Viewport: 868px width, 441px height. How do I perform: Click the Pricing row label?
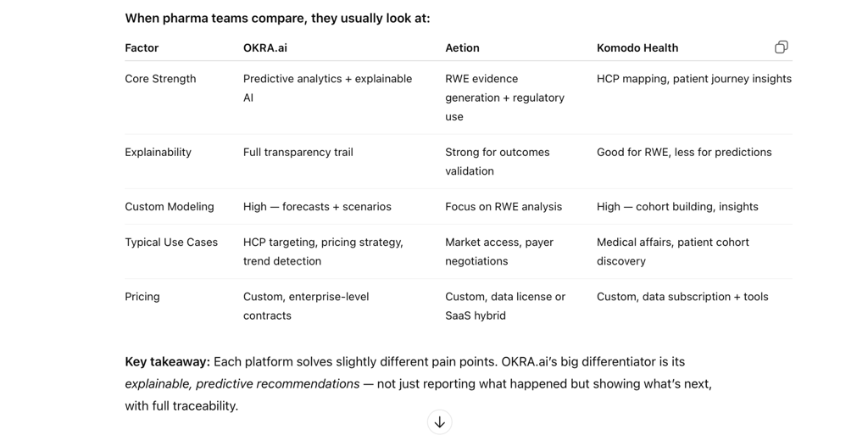coord(142,296)
